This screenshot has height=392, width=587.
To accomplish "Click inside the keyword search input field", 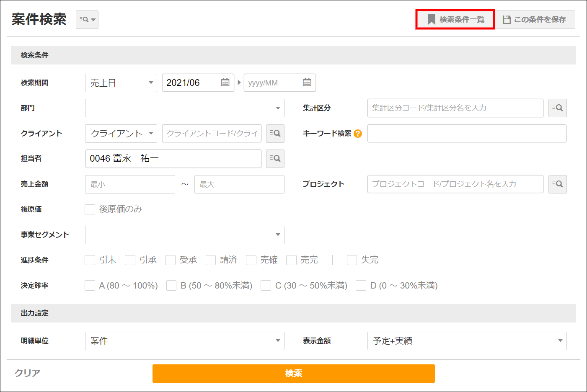I will [x=467, y=133].
